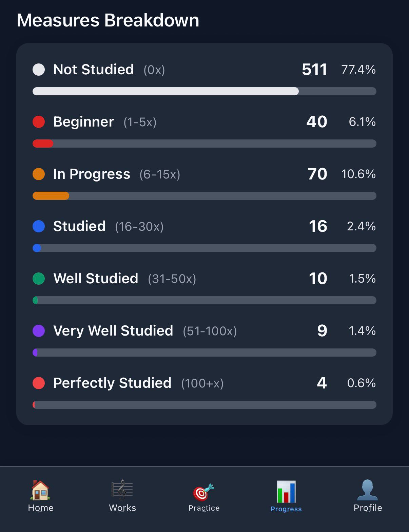Image resolution: width=409 pixels, height=532 pixels.
Task: Tap the 10.6% In Progress percentage
Action: [358, 174]
